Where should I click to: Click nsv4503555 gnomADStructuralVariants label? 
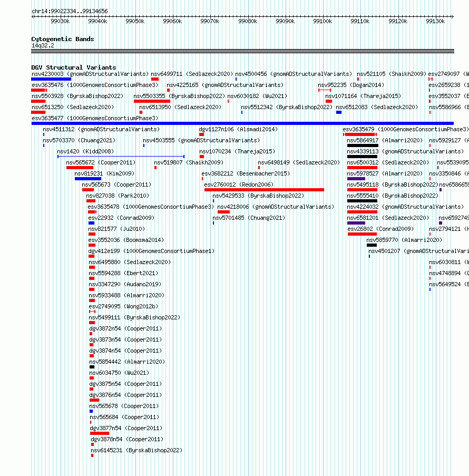(x=201, y=140)
